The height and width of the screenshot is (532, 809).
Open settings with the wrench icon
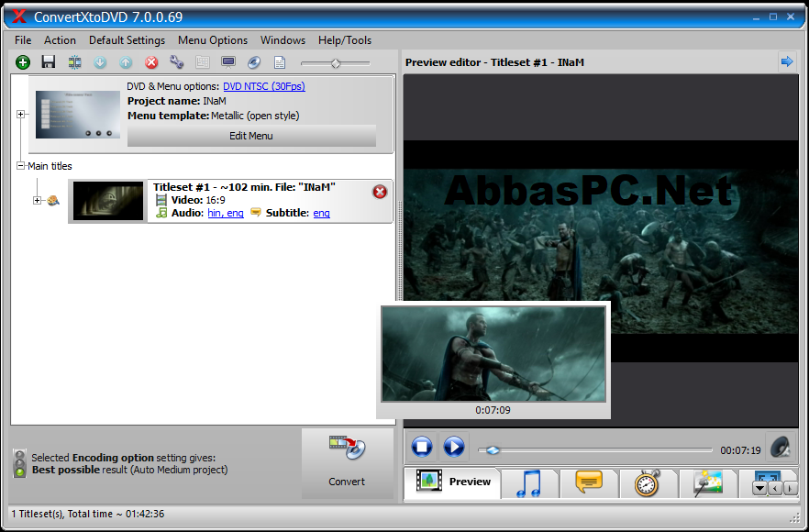pos(176,62)
